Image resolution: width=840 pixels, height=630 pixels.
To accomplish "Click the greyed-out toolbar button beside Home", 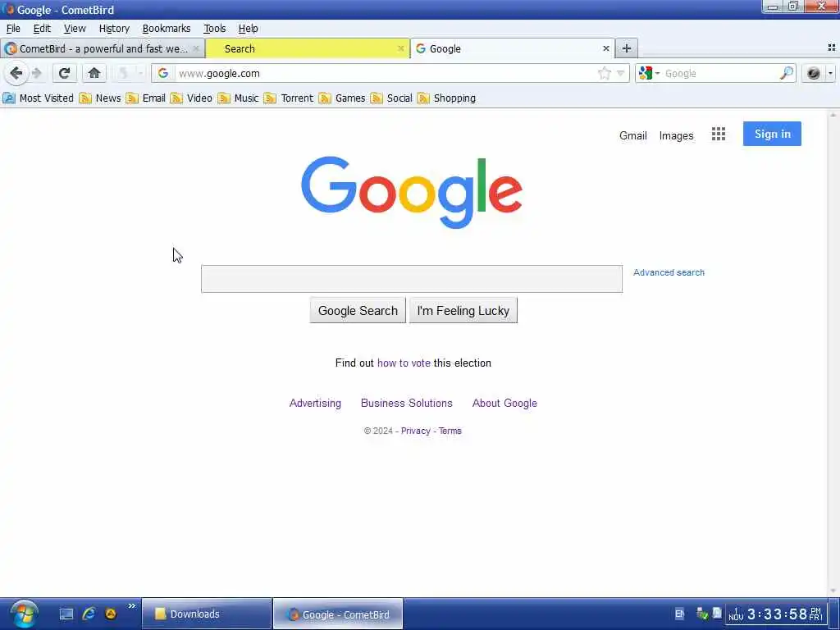I will 123,73.
